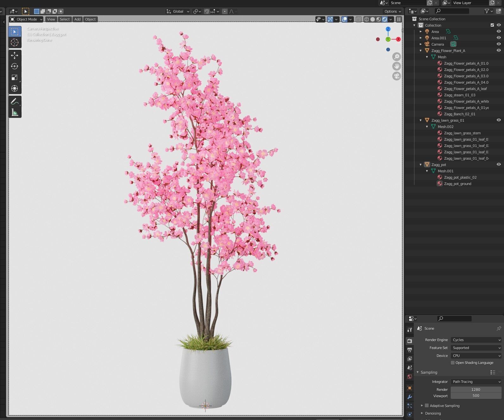The height and width of the screenshot is (420, 504).
Task: Open the Object Mode dropdown
Action: (x=26, y=19)
